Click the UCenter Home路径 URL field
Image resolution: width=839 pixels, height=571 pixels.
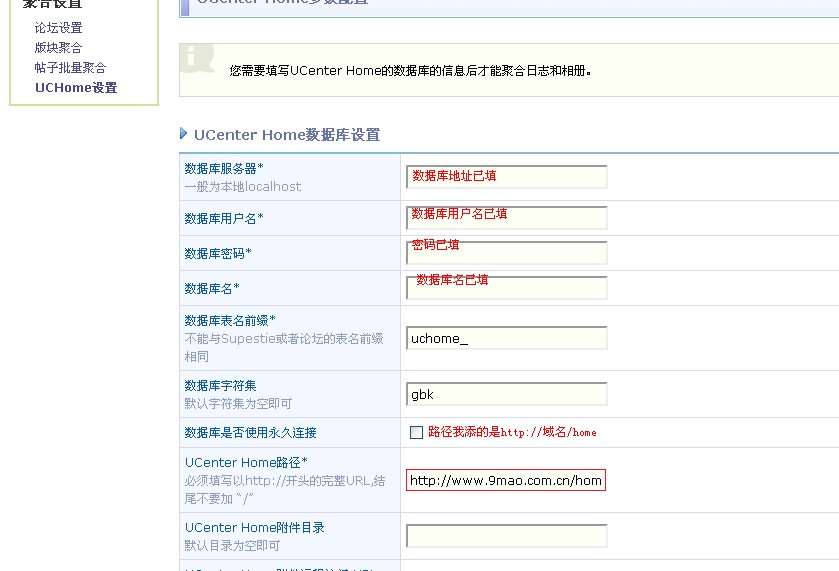click(506, 480)
